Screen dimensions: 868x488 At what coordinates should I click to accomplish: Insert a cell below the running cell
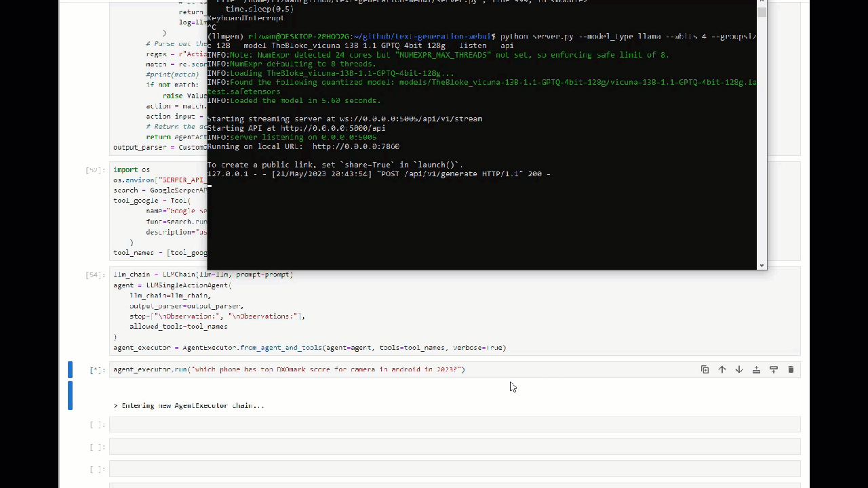pyautogui.click(x=774, y=369)
